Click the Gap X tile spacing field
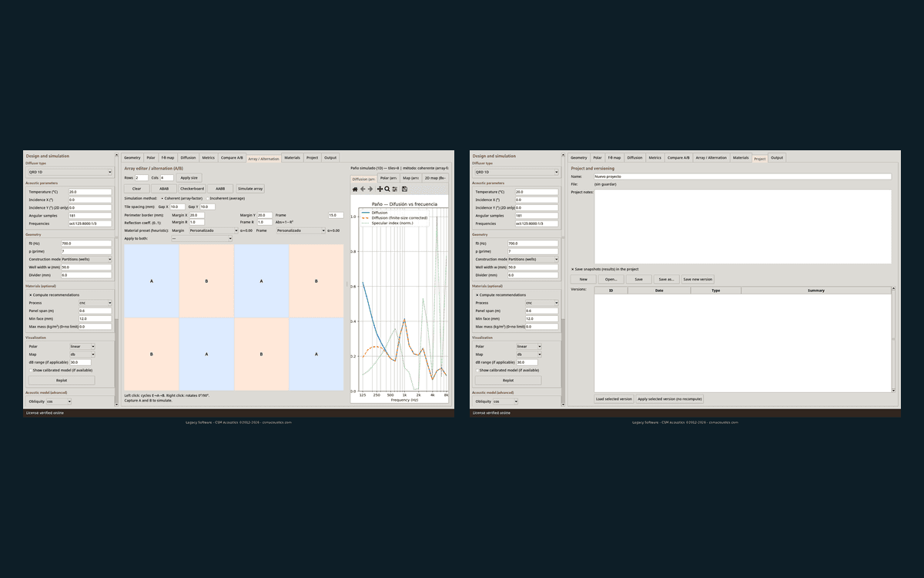The image size is (924, 578). pos(176,207)
